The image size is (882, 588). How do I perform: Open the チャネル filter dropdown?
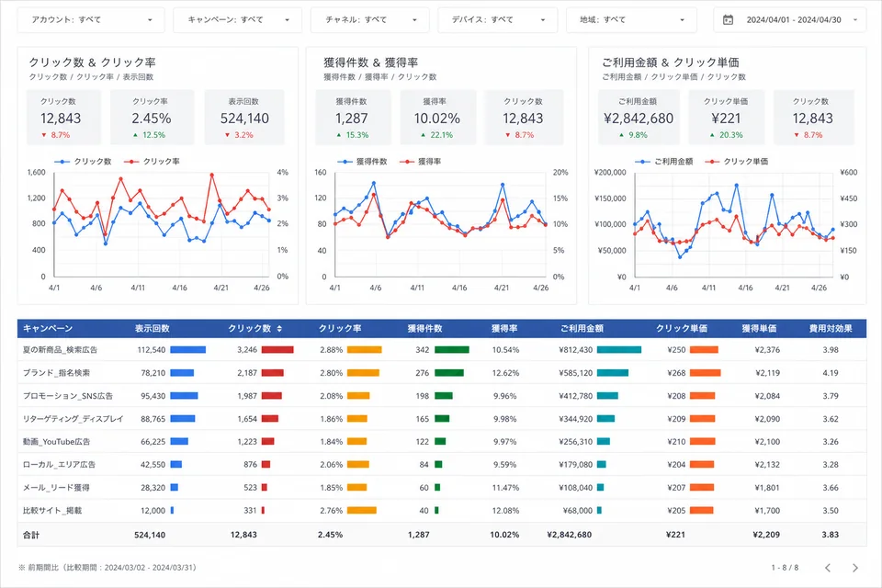[370, 19]
